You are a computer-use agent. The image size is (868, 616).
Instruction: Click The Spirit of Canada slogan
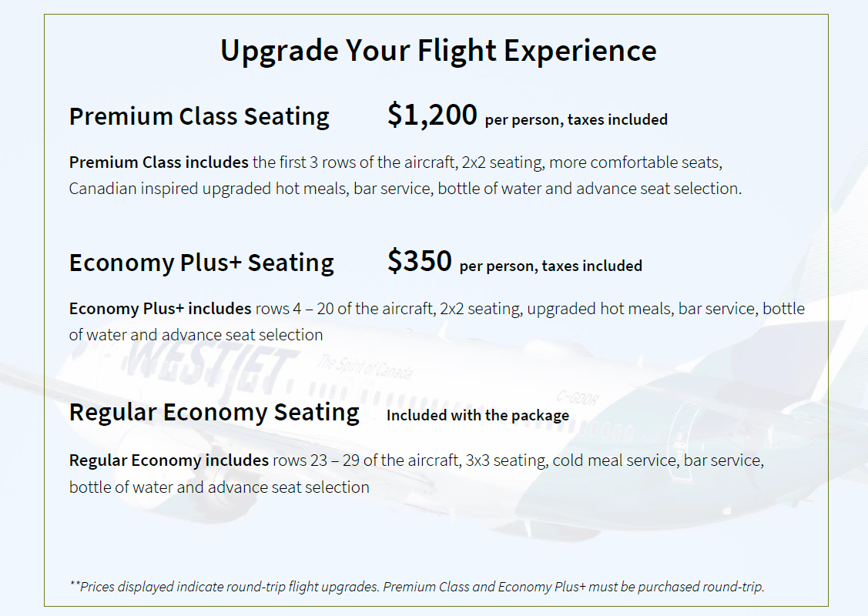365,367
